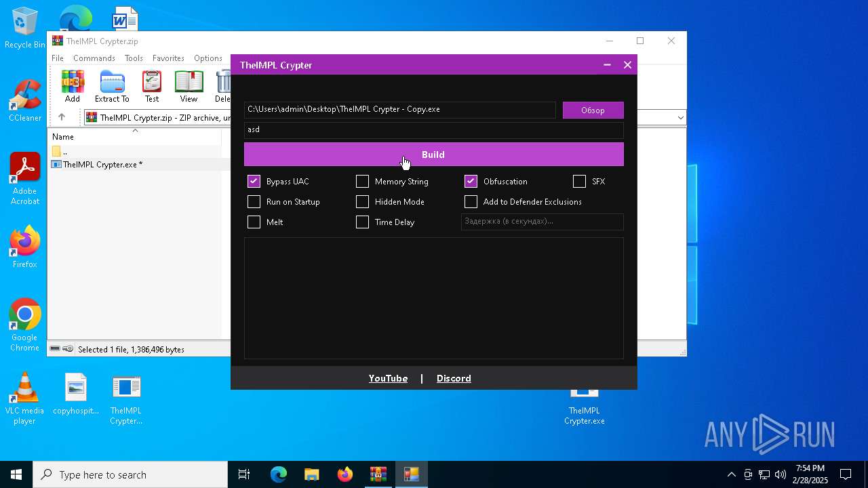Enable Run on Startup checkbox

coord(254,202)
